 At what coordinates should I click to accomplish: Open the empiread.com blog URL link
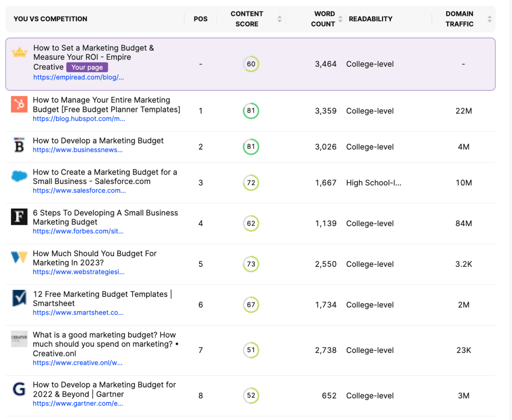pyautogui.click(x=79, y=78)
